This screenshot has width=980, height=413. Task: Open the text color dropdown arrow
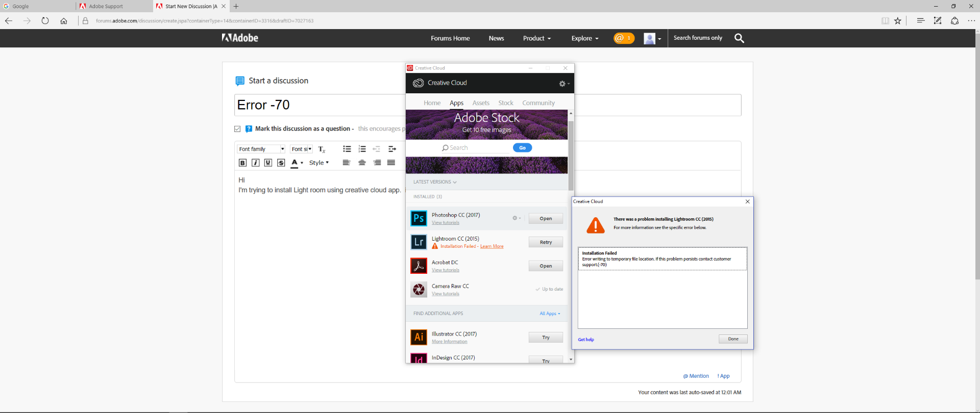tap(302, 163)
